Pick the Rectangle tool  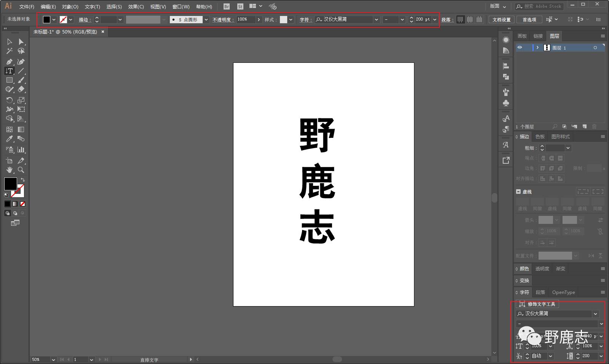(9, 80)
